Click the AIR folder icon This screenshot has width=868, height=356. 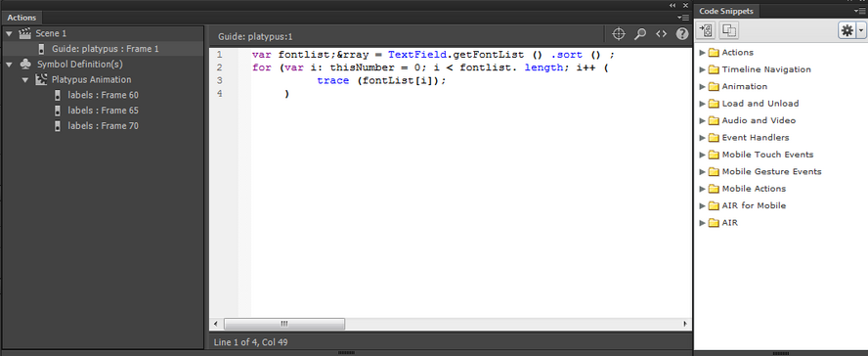click(x=714, y=223)
